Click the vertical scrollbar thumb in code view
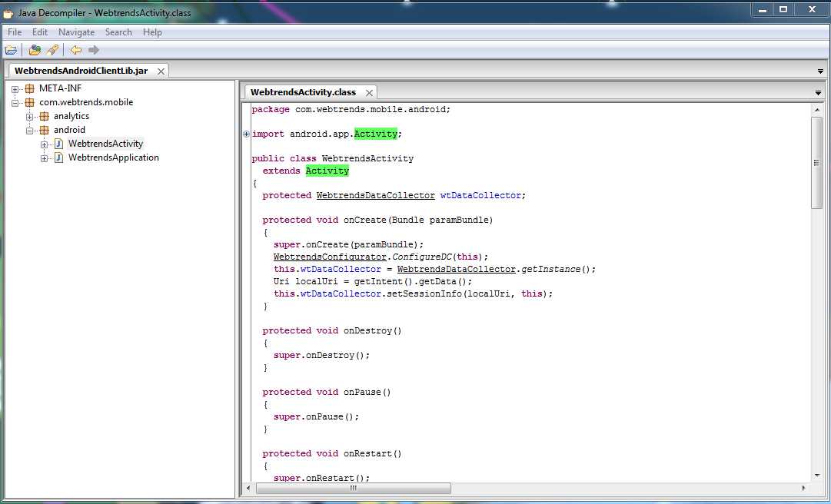Screen dimensions: 831x504 (x=816, y=163)
